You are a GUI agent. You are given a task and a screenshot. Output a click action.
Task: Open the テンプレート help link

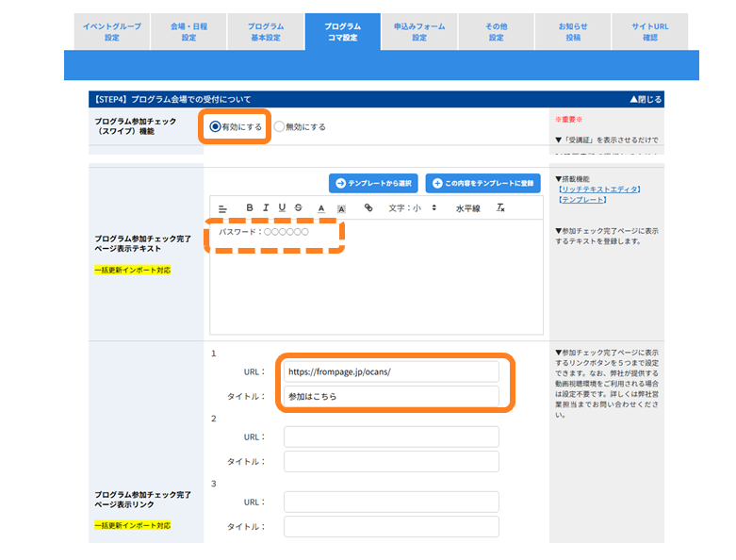point(582,200)
